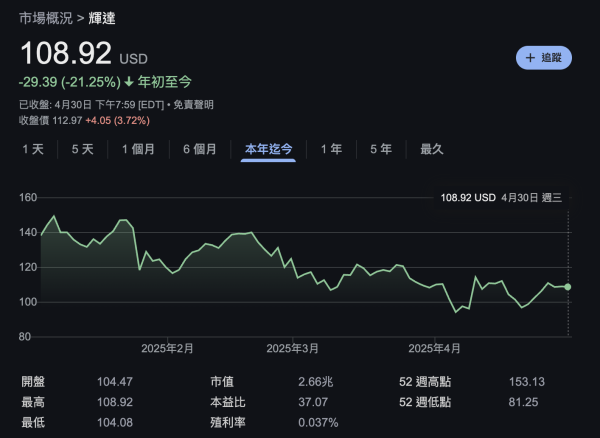The width and height of the screenshot is (600, 438).
Task: Click the 2025年4月 axis label
Action: pyautogui.click(x=434, y=348)
